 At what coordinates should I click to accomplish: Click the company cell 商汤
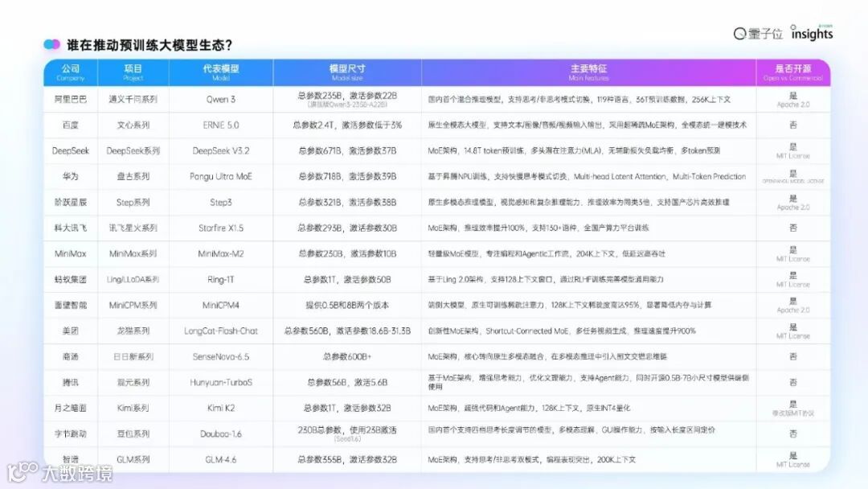point(70,356)
